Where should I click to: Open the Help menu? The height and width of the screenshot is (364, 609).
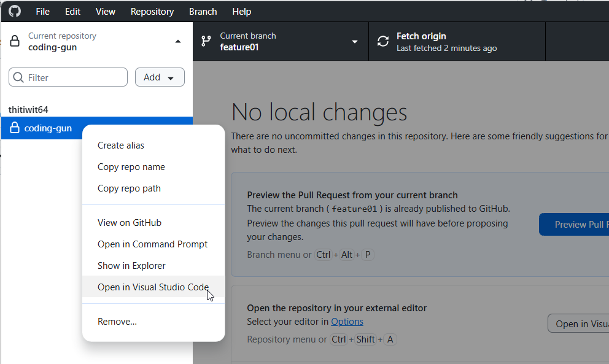coord(242,12)
